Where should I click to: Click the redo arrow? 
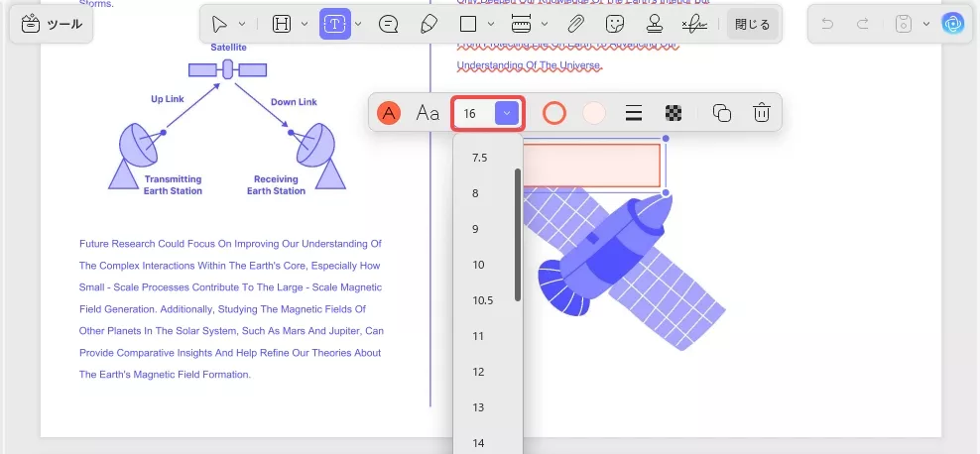[863, 25]
